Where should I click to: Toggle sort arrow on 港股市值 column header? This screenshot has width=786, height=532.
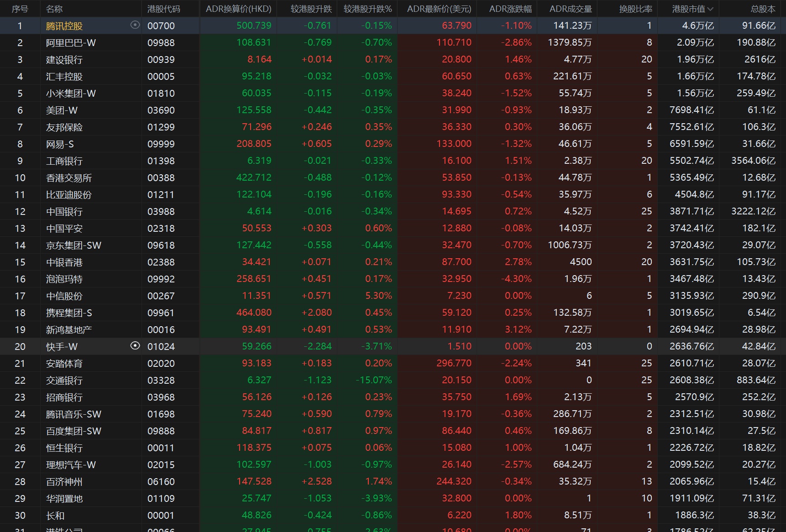(710, 9)
